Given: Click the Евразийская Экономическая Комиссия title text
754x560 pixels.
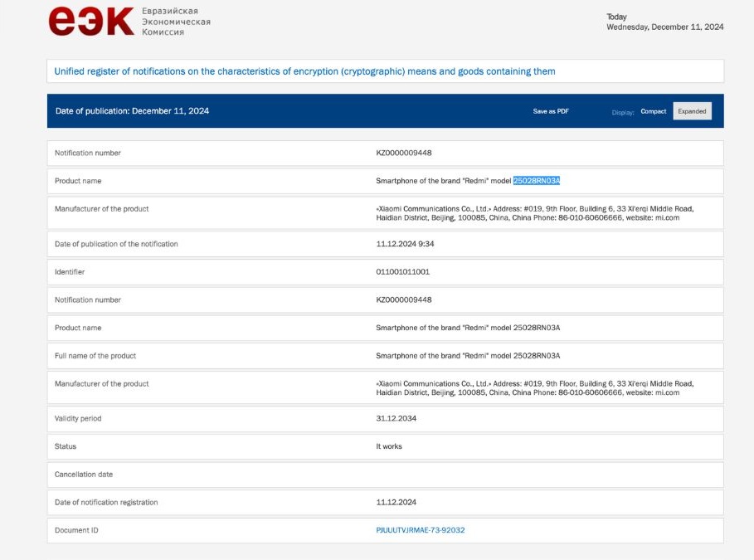Looking at the screenshot, I should click(x=176, y=22).
